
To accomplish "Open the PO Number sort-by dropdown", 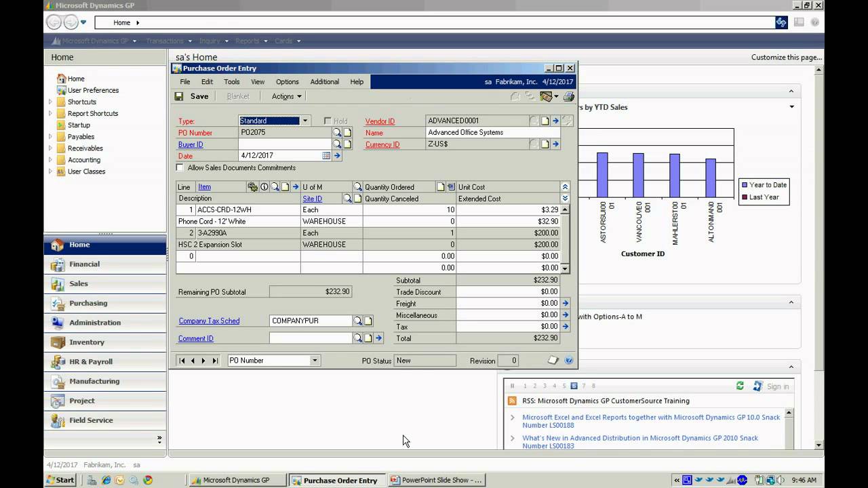I will pos(315,361).
